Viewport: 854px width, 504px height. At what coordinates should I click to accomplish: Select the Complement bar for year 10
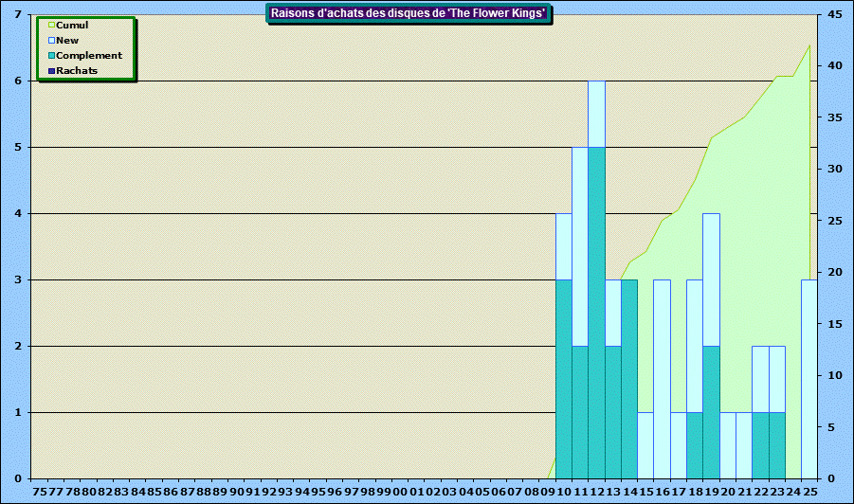tap(563, 379)
